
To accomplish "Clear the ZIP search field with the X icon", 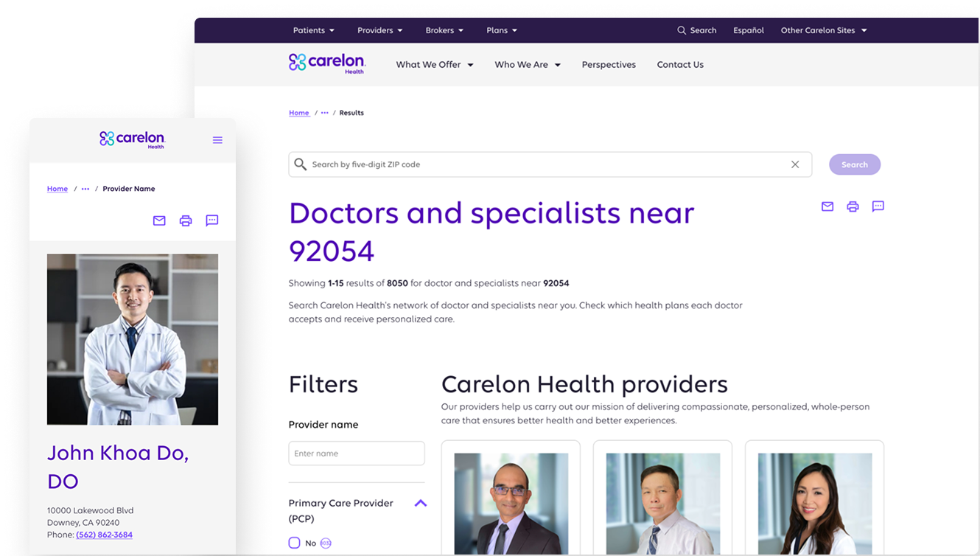I will pos(795,164).
